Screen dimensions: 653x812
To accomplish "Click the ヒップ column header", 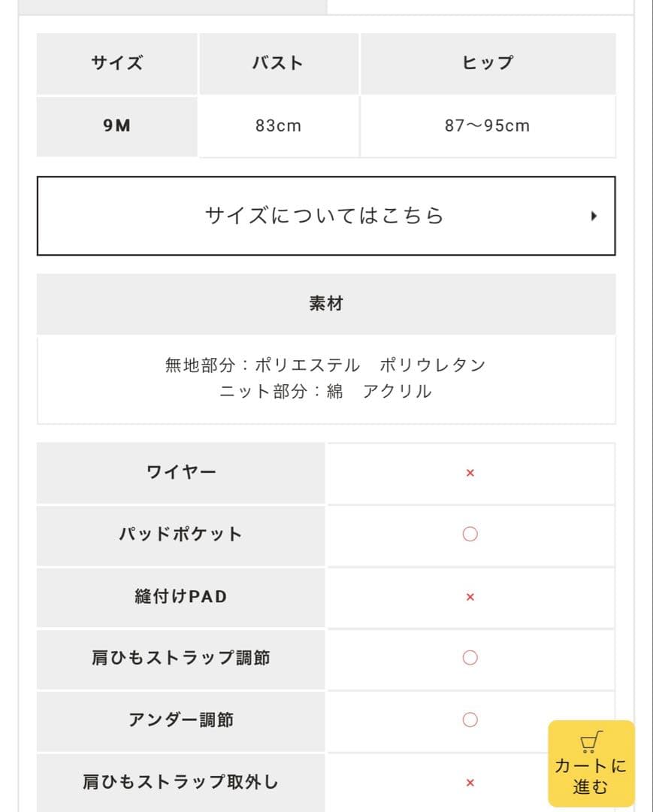I will coord(488,63).
